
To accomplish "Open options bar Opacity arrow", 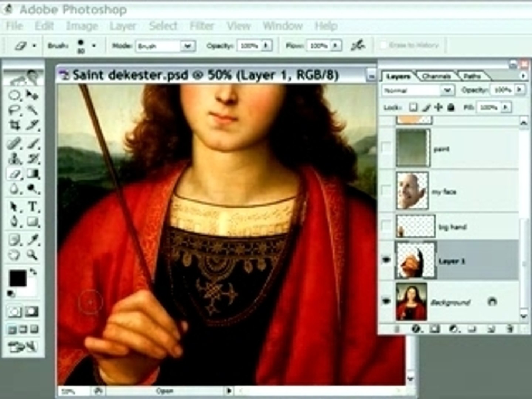I will coord(266,46).
